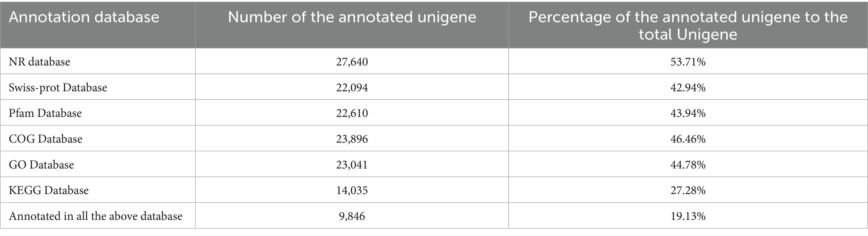Select the "Pfam Database" cell
The height and width of the screenshot is (236, 868).
click(x=45, y=113)
